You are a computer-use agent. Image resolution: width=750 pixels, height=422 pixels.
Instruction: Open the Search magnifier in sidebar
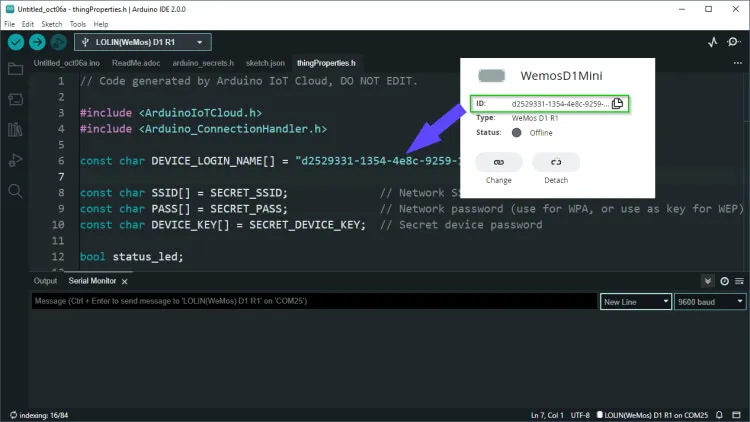click(x=15, y=190)
